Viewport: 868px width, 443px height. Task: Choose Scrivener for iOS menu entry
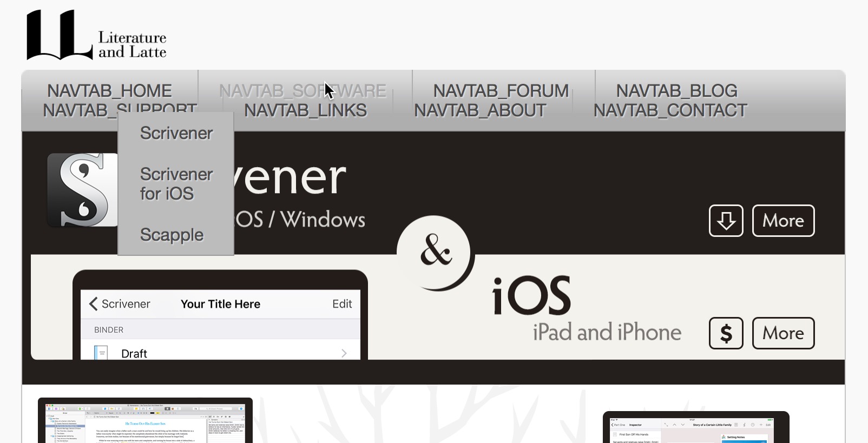(176, 184)
